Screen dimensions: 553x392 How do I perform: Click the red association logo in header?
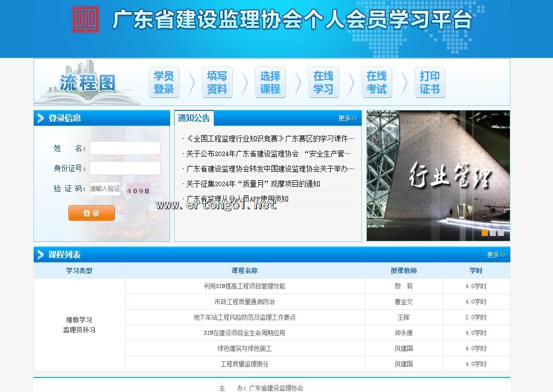[85, 20]
